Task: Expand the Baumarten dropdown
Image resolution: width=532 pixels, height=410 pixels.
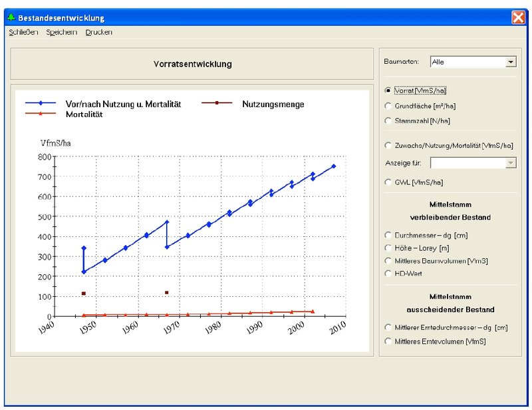Action: click(x=510, y=62)
